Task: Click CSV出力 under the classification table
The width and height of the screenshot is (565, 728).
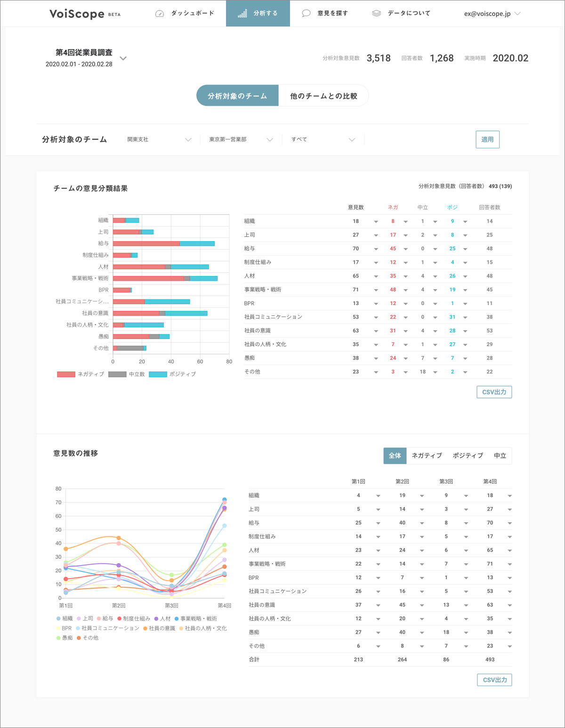Action: coord(494,392)
